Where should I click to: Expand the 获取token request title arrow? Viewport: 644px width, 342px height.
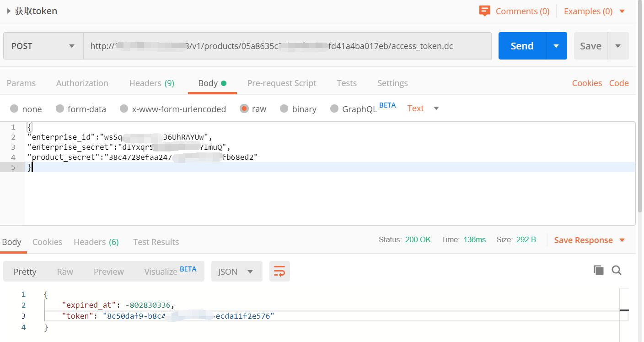click(x=9, y=11)
